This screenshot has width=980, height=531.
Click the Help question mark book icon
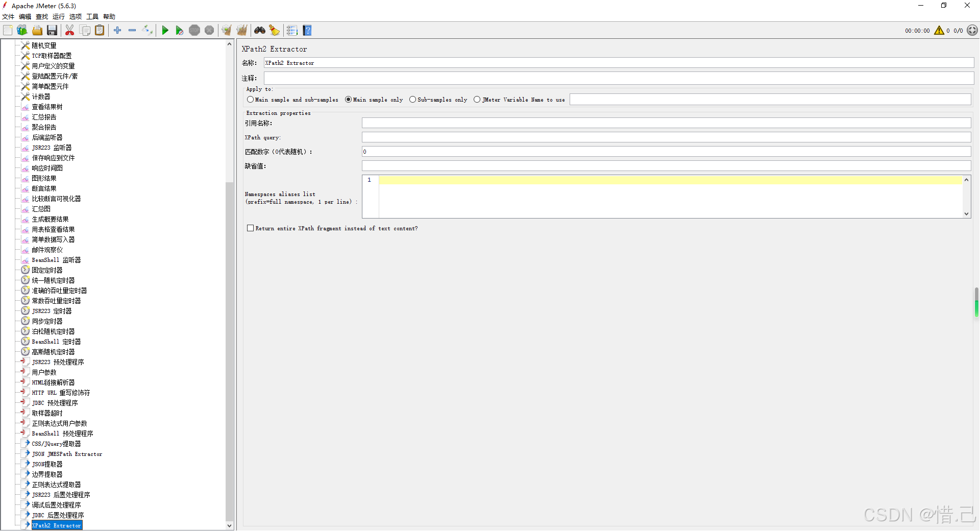click(x=307, y=31)
